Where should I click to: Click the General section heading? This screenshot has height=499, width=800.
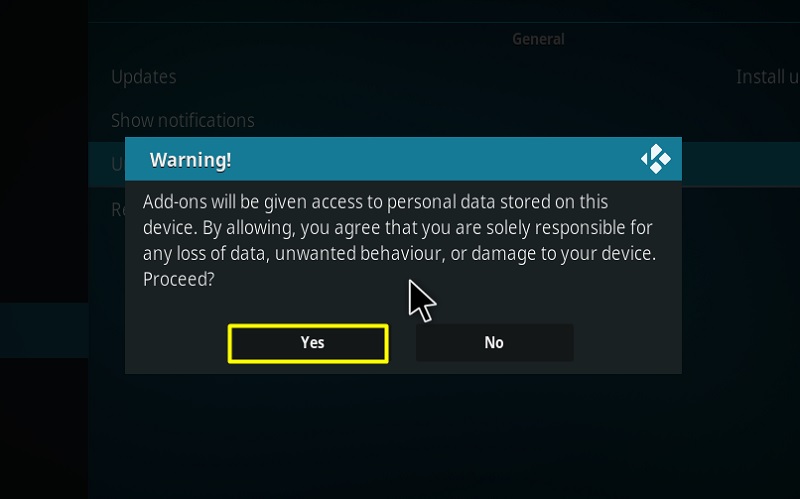pos(538,39)
